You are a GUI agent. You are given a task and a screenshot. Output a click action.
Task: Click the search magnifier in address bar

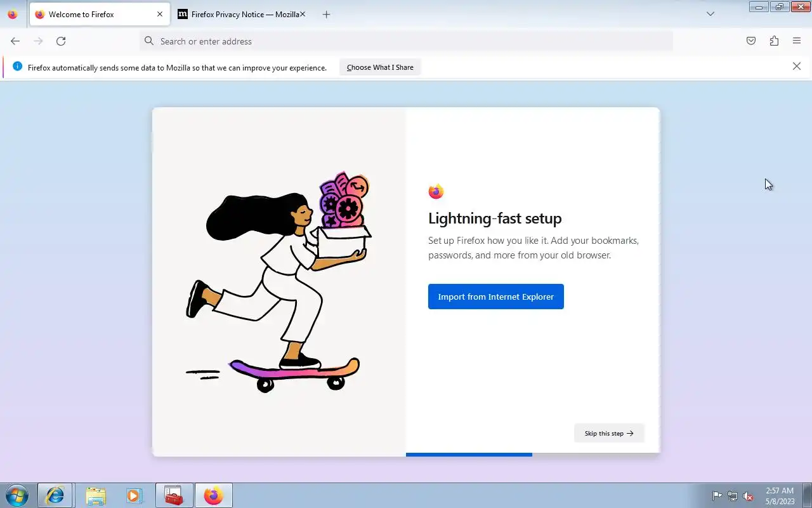pyautogui.click(x=149, y=41)
